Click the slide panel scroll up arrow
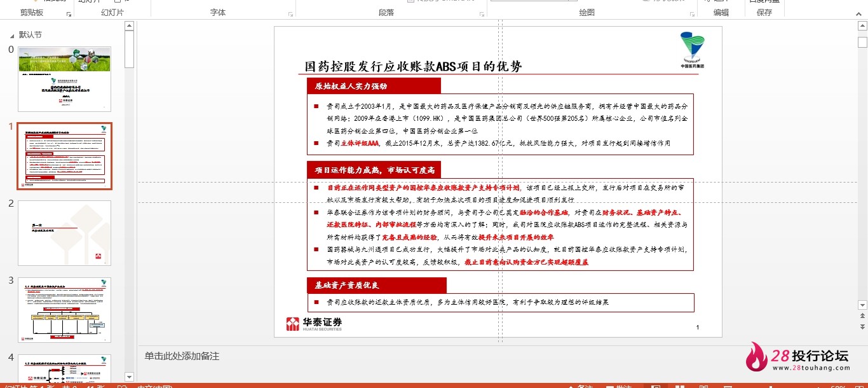The image size is (868, 388). click(130, 25)
